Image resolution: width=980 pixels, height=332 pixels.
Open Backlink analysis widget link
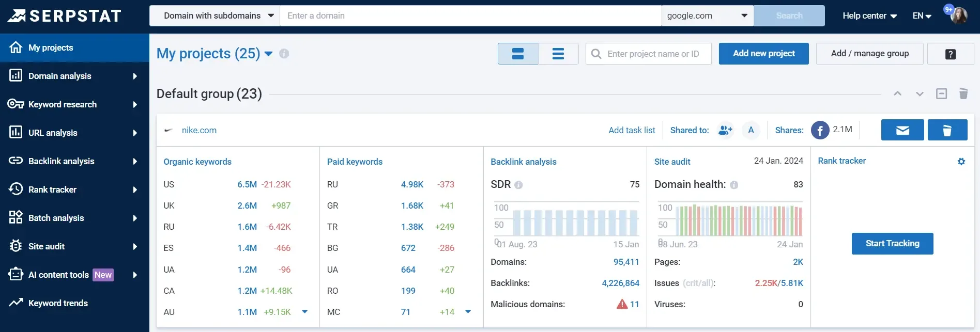pyautogui.click(x=524, y=162)
